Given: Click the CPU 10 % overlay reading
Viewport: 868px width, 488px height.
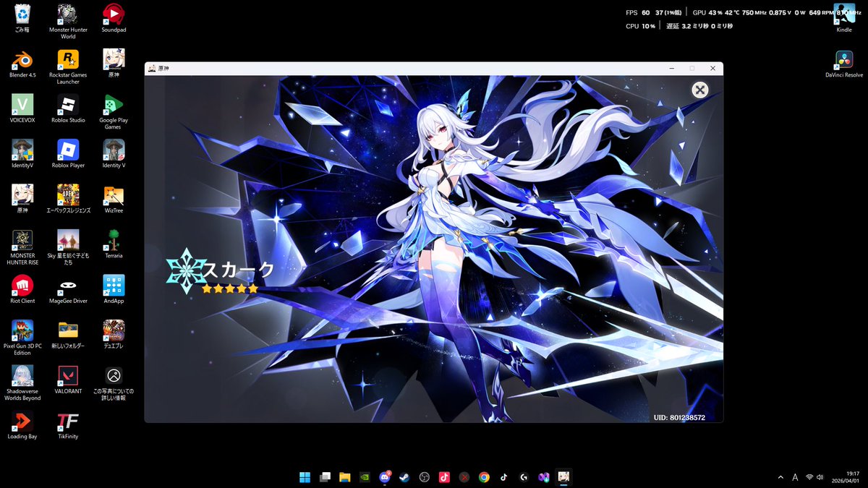Looking at the screenshot, I should pyautogui.click(x=640, y=26).
